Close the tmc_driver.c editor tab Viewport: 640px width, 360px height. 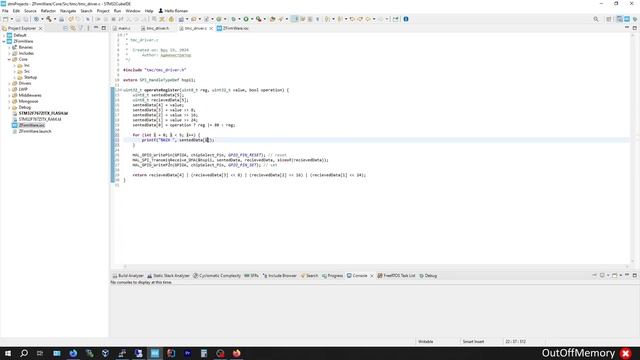(x=211, y=29)
